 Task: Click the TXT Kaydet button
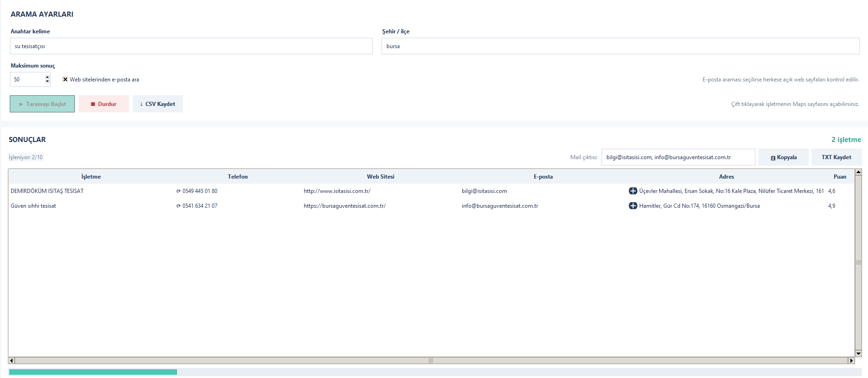pyautogui.click(x=836, y=157)
